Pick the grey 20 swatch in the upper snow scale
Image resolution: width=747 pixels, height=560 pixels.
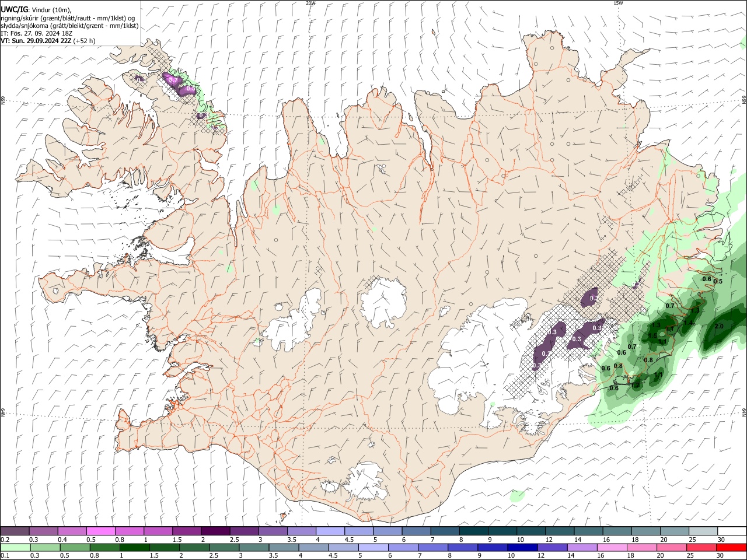click(675, 531)
